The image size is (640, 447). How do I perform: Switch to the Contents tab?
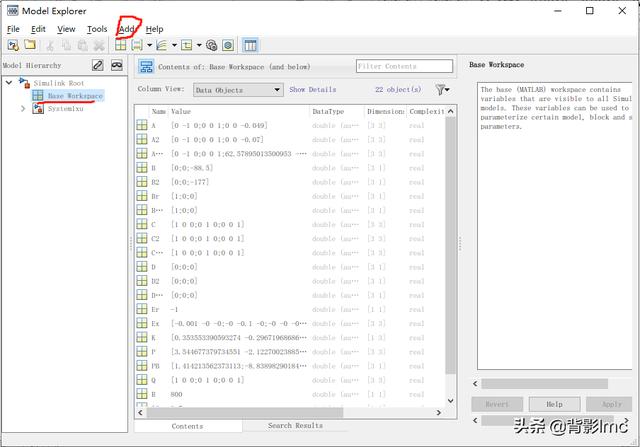coord(187,426)
